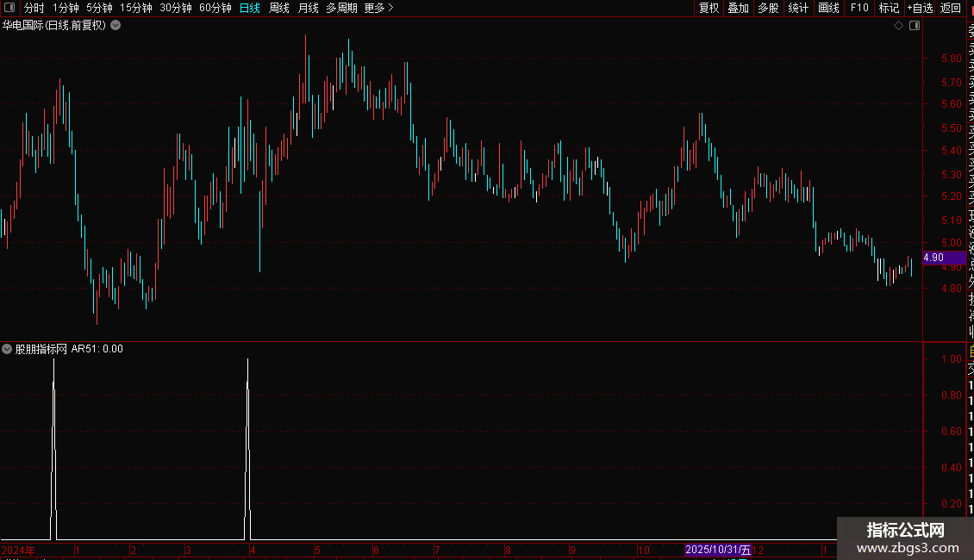Click the 2025/10/31/五 date marker
Image resolution: width=974 pixels, height=560 pixels.
click(x=717, y=550)
